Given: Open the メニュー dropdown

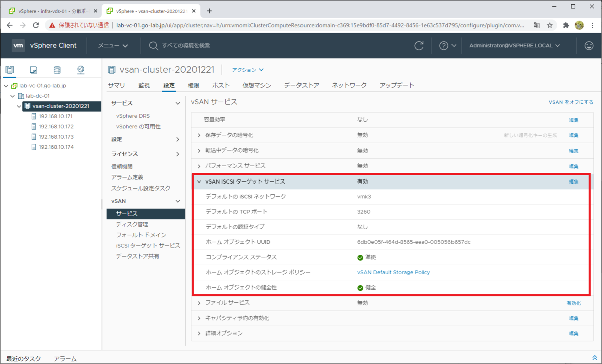Looking at the screenshot, I should coord(113,45).
